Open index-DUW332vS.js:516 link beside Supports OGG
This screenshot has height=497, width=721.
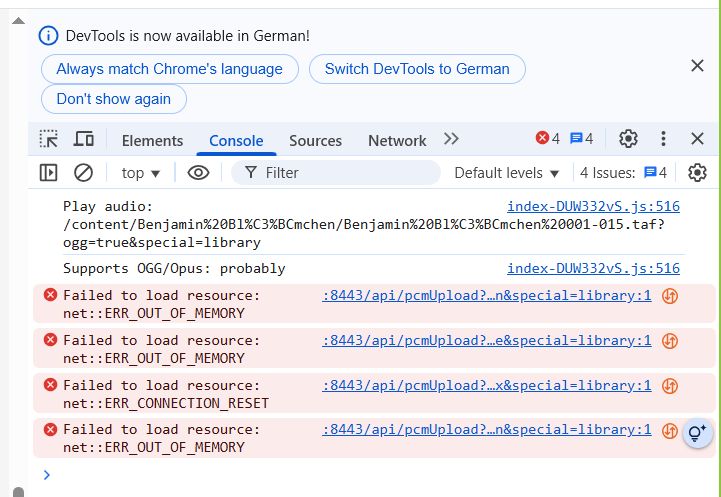(x=593, y=268)
